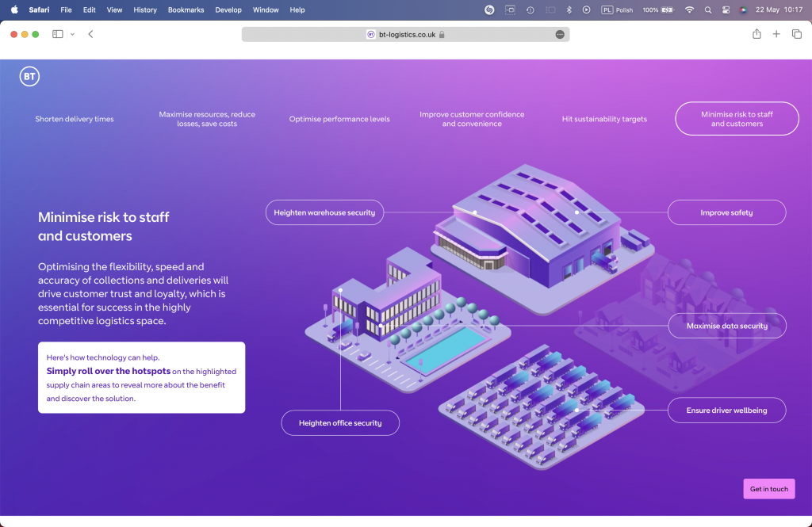The width and height of the screenshot is (812, 527).
Task: Click the Ensure driver wellbeing hotspot
Action: click(x=726, y=411)
